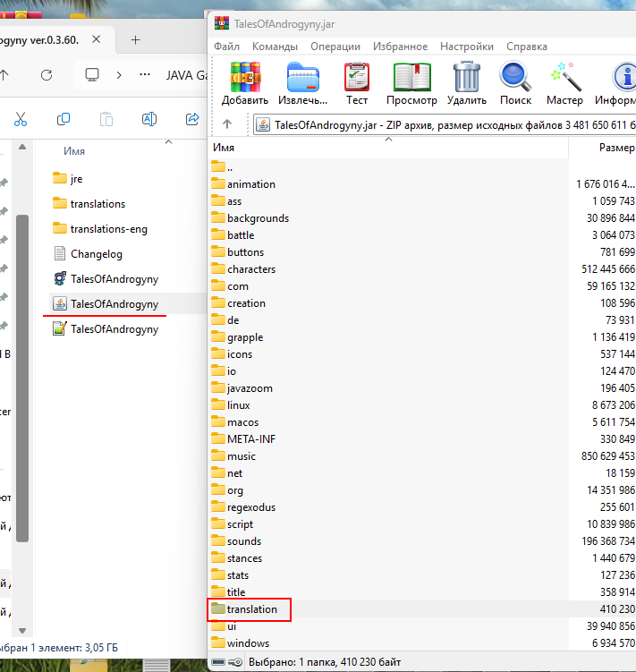Click the disk drive icon in WinRAR status bar
Screen dimensions: 636x672
218,662
